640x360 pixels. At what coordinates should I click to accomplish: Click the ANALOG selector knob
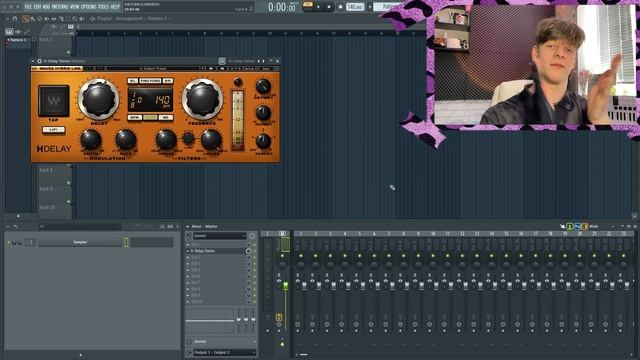(263, 141)
